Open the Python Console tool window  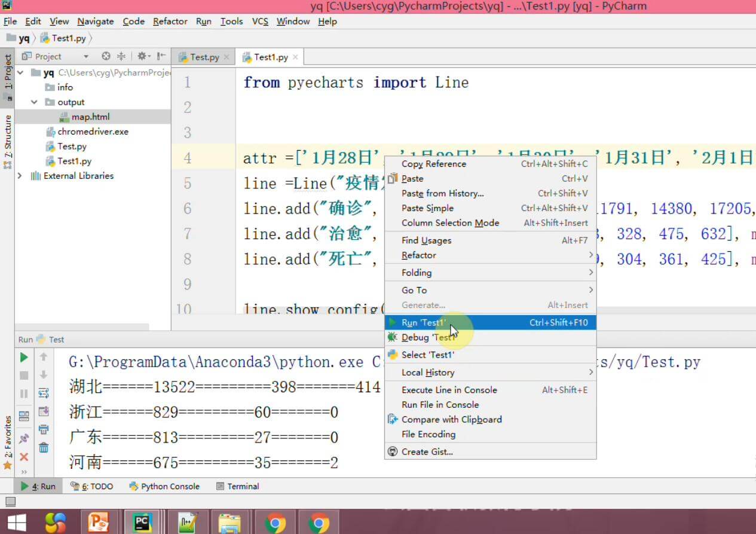[x=164, y=486]
